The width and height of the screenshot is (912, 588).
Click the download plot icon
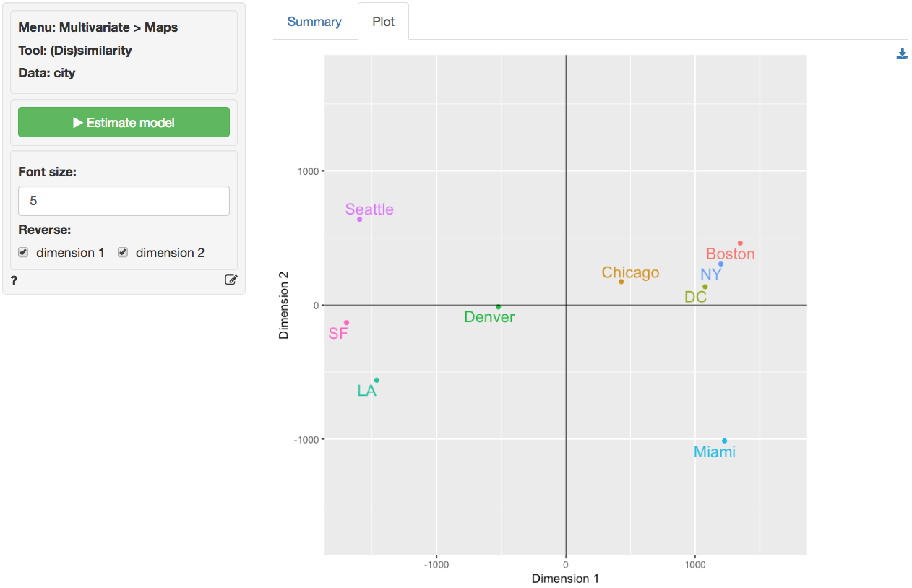pos(902,54)
